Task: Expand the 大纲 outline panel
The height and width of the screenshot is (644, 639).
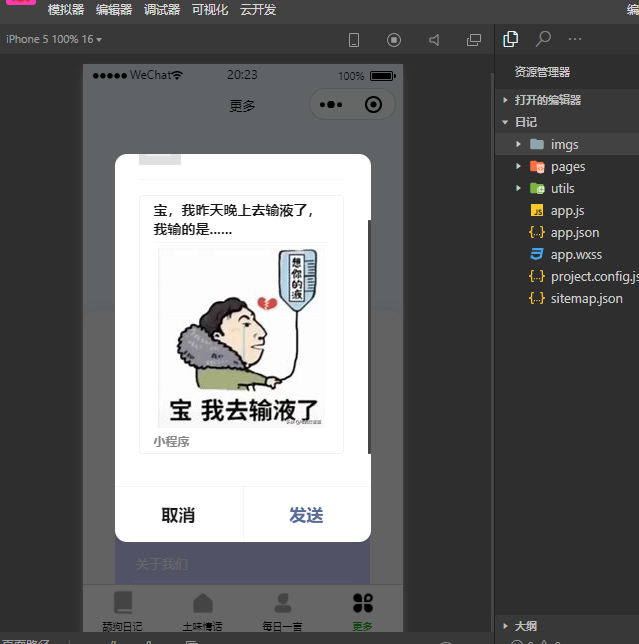Action: click(526, 626)
